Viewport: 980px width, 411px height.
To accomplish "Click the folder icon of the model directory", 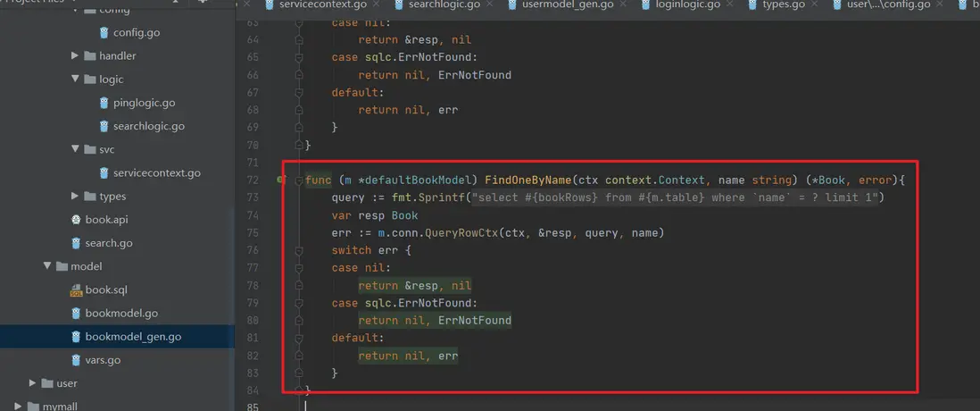I will tap(62, 266).
